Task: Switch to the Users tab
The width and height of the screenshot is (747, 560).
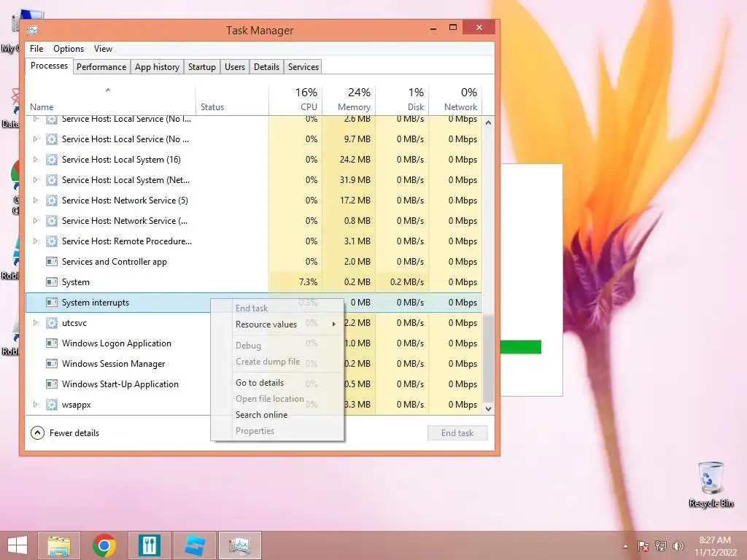Action: click(235, 67)
